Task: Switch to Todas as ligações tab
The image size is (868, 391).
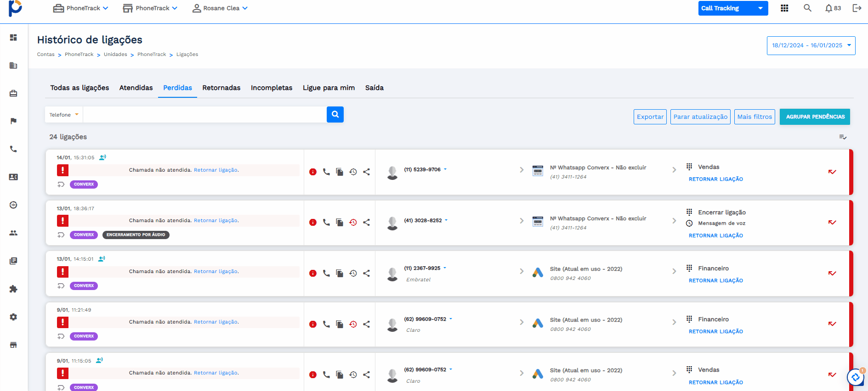Action: (79, 88)
